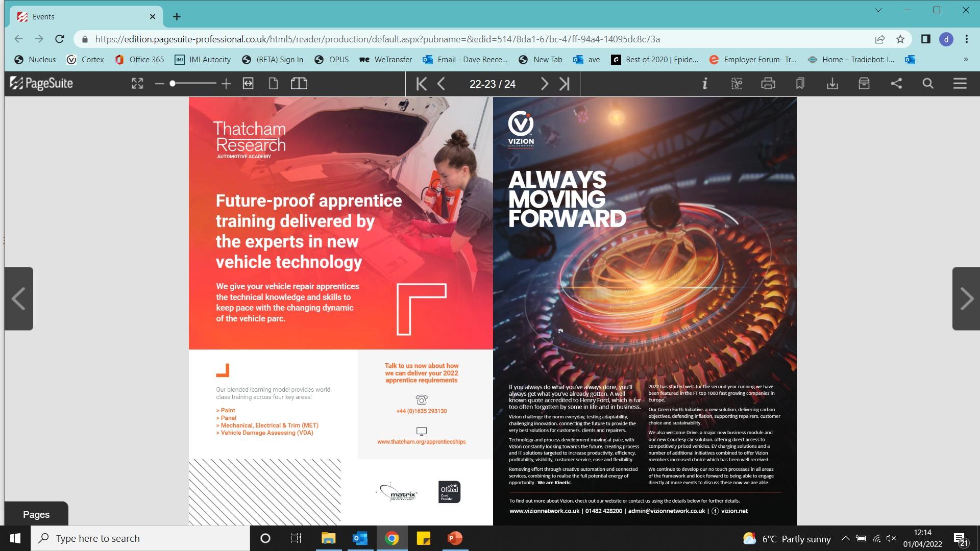The image size is (980, 551).
Task: Enter fullscreen mode in PageSuite toolbar
Action: 137,84
